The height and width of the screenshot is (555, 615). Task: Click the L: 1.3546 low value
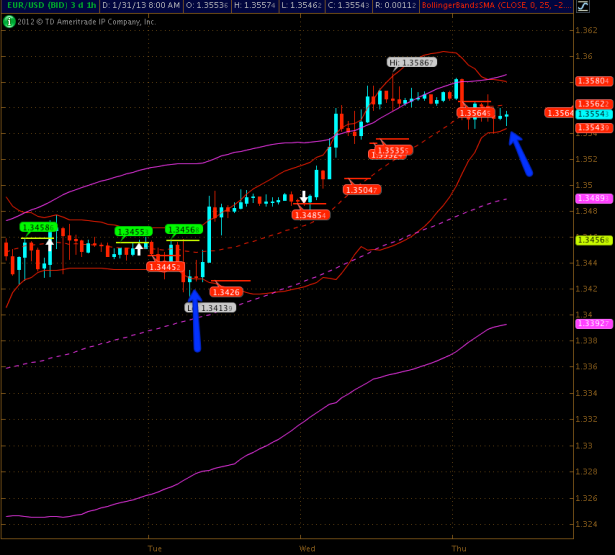pos(302,5)
